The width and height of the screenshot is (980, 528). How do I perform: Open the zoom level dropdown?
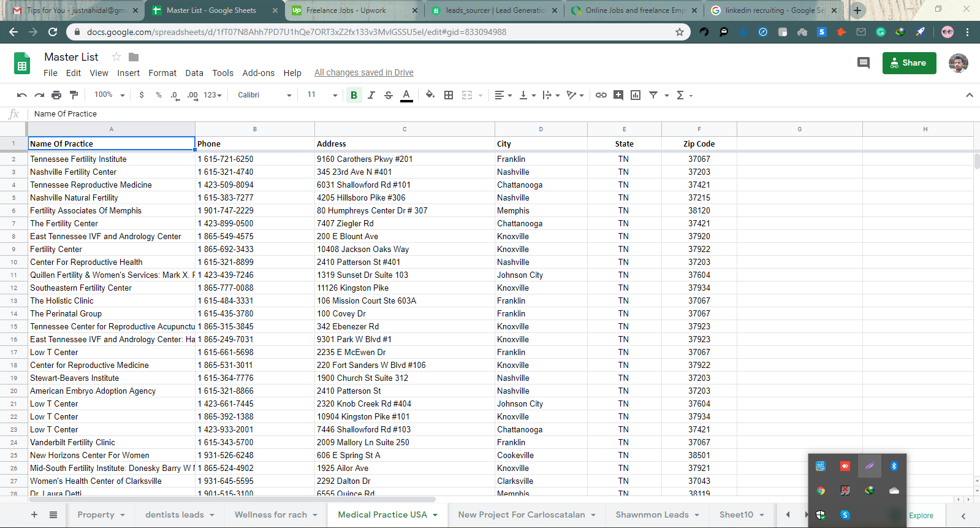110,95
